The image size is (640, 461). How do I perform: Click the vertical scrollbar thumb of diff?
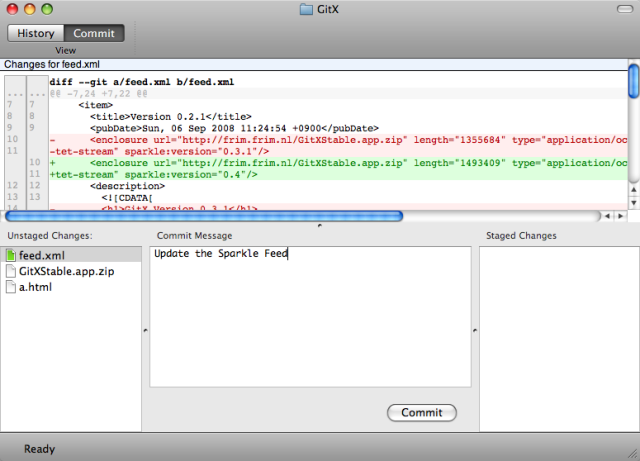pyautogui.click(x=633, y=81)
